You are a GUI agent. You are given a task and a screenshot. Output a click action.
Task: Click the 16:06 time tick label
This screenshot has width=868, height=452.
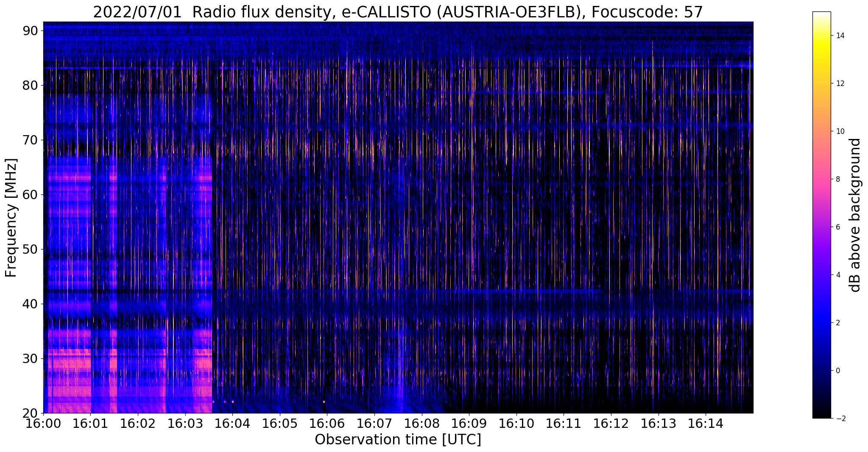coord(327,423)
